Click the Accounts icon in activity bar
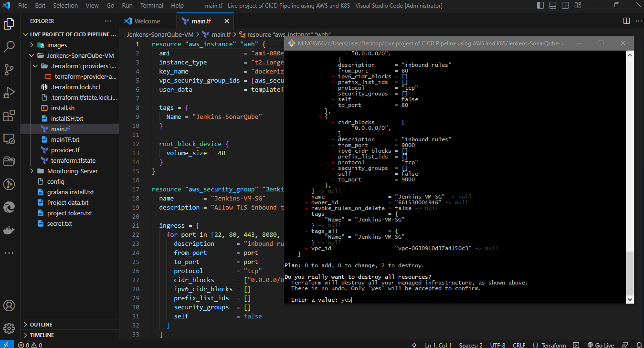 click(x=9, y=306)
